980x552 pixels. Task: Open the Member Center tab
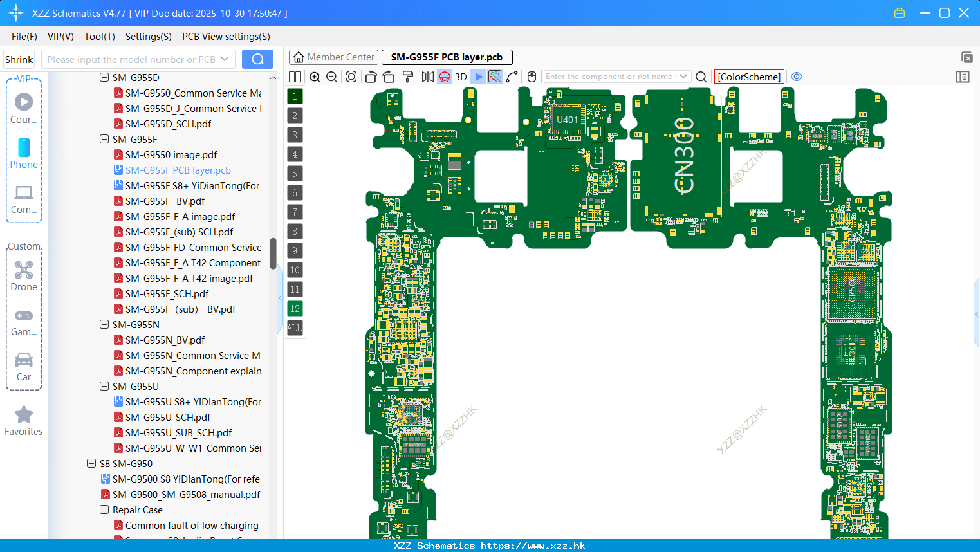click(333, 57)
